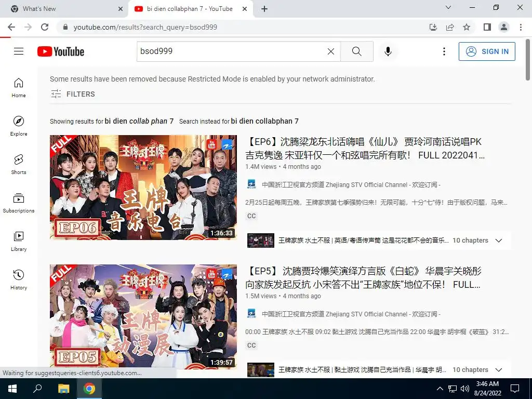The image size is (532, 399).
Task: Open Explore in the sidebar
Action: (19, 126)
